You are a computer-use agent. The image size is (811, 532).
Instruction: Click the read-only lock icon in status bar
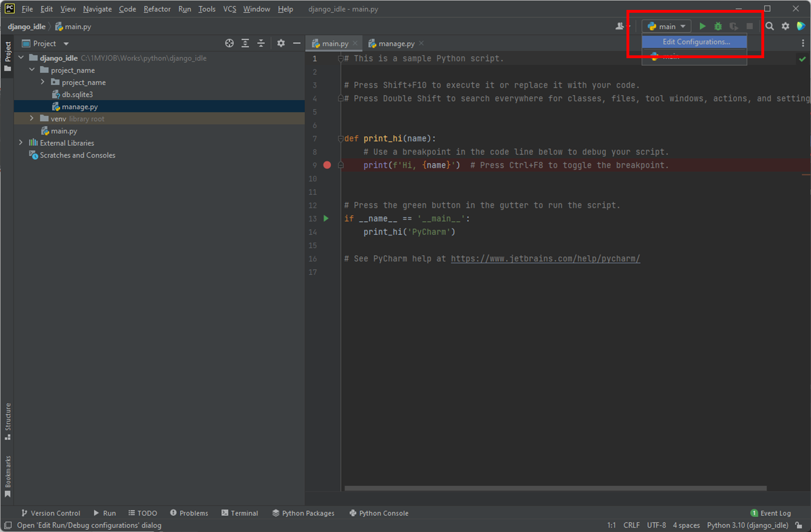click(799, 525)
